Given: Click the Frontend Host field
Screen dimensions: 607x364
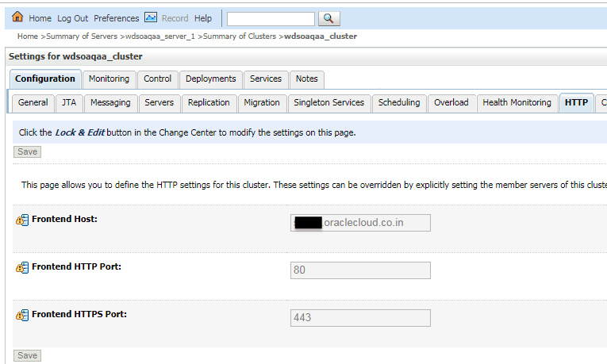Looking at the screenshot, I should (360, 223).
